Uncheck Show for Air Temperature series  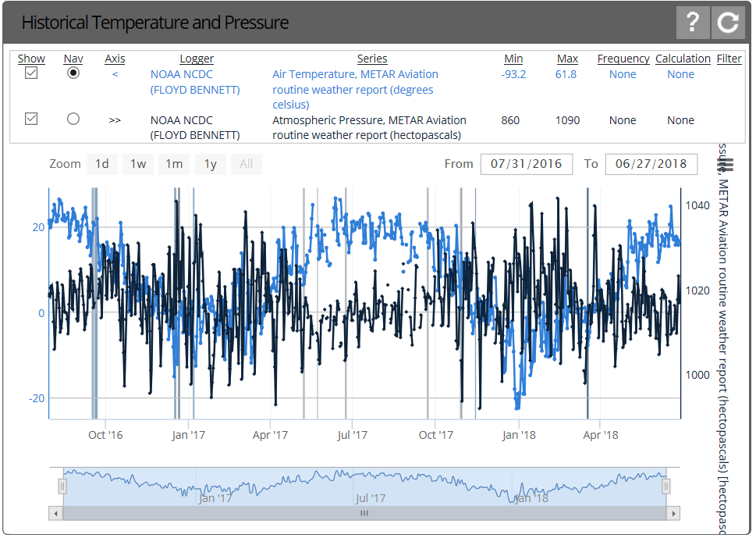pyautogui.click(x=31, y=73)
